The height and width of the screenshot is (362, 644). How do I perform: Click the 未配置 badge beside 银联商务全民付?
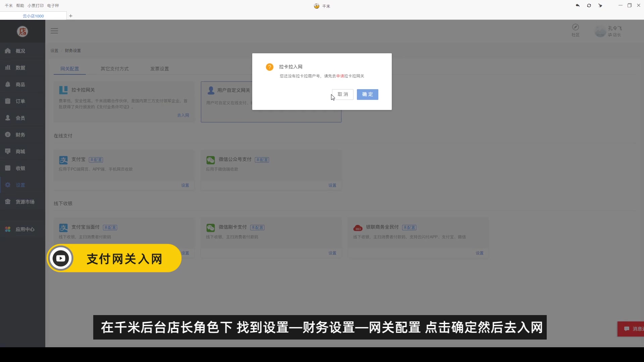(409, 228)
